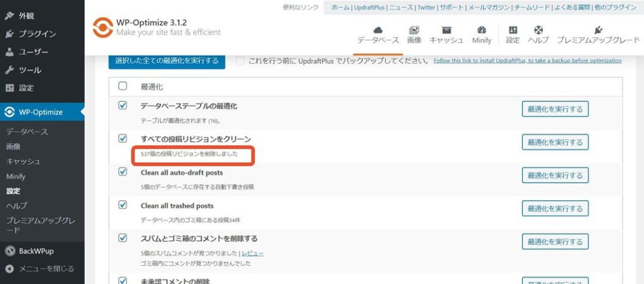Uncheck スパムとゴミ箱のコメントを削除する checkbox
Screen dimensions: 644x284
123,237
